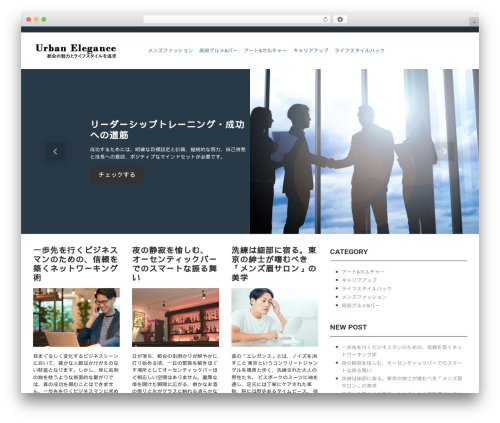This screenshot has height=423, width=500.
Task: Click the tagline under Urban Elegance logo
Action: (x=81, y=56)
